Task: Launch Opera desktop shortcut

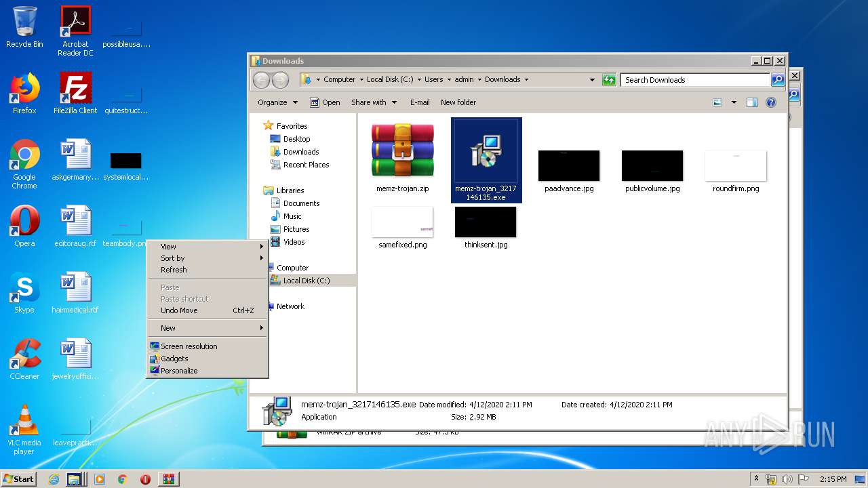Action: 24,226
